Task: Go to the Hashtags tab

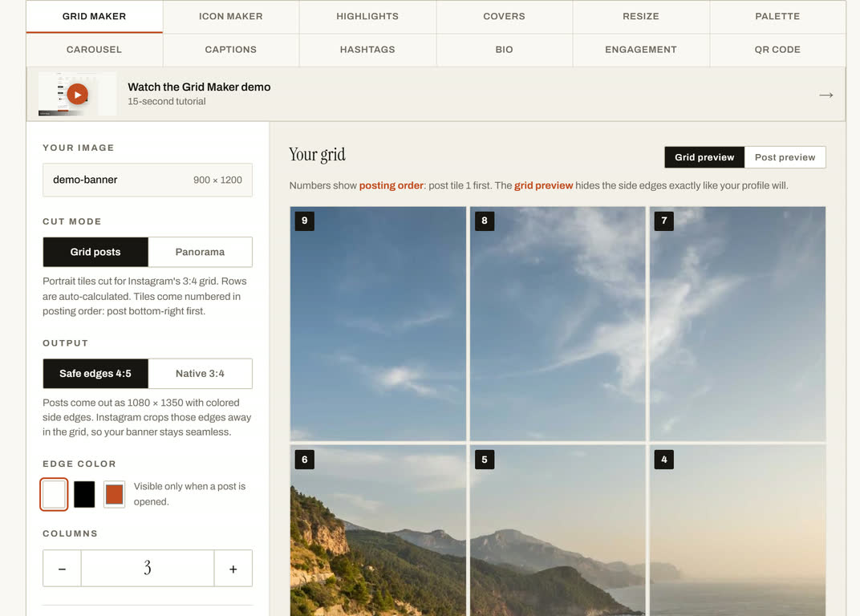Action: 367,50
